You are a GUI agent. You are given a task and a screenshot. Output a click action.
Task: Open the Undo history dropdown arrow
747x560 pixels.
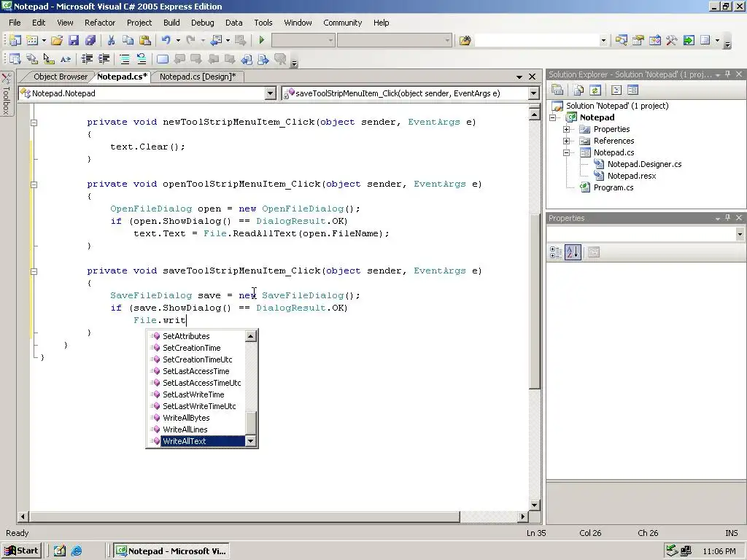[x=178, y=41]
